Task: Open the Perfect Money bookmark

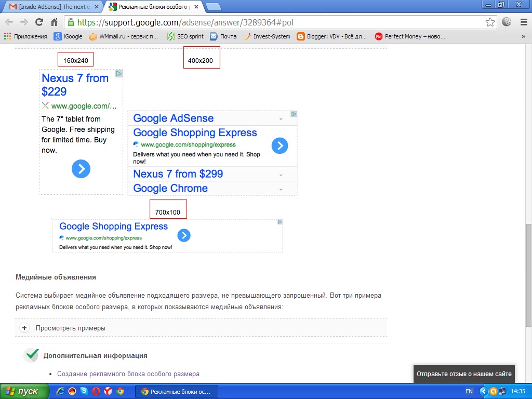Action: (x=410, y=36)
